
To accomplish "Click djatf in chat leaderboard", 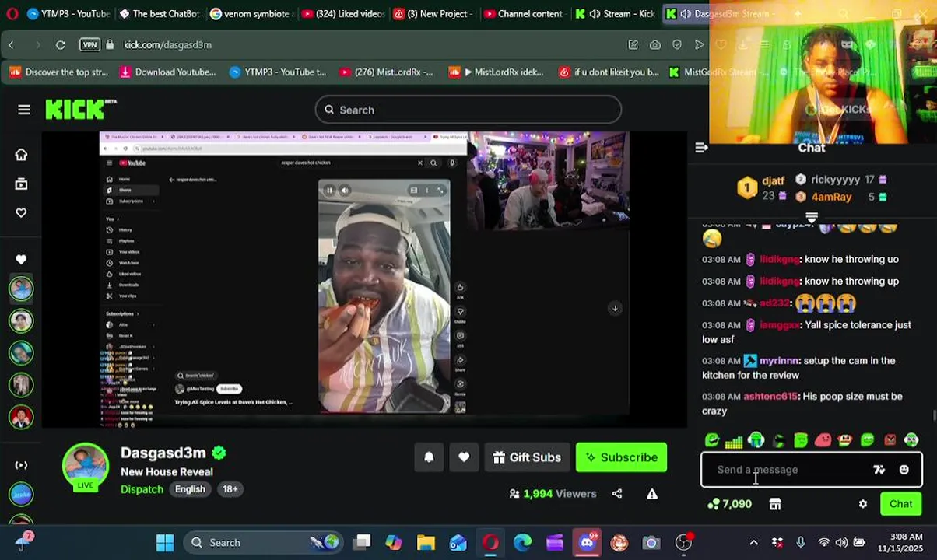I will [773, 180].
